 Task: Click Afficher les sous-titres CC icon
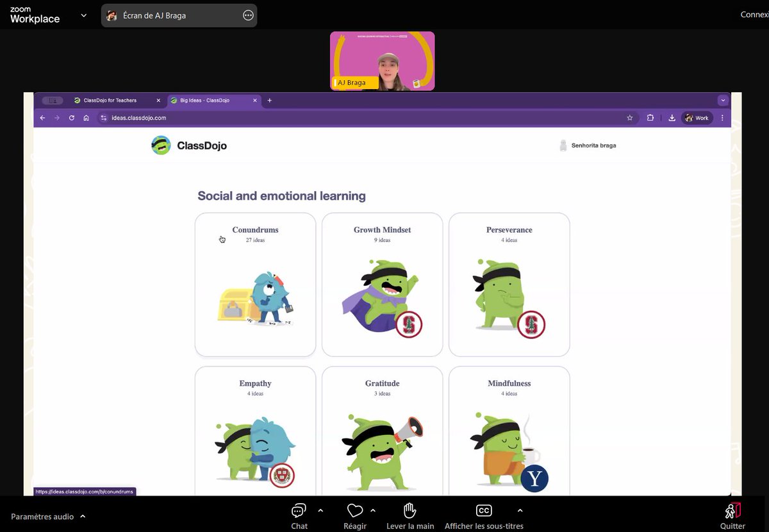(x=484, y=511)
